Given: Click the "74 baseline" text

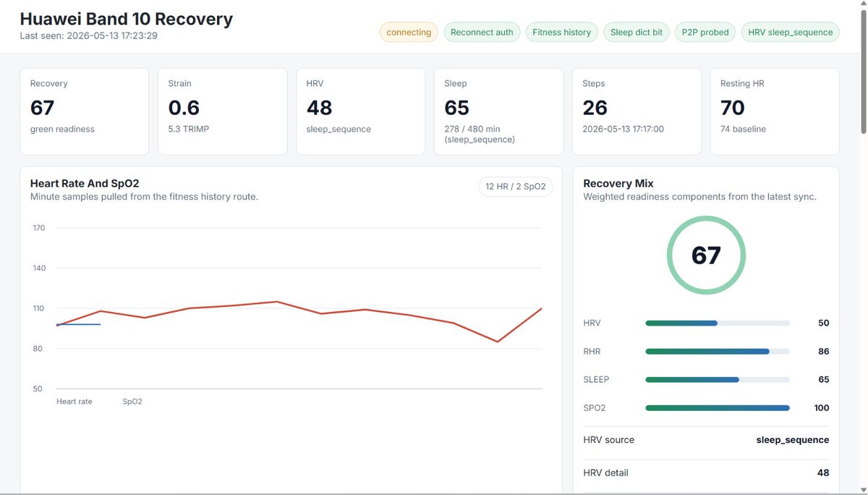Looking at the screenshot, I should 743,130.
